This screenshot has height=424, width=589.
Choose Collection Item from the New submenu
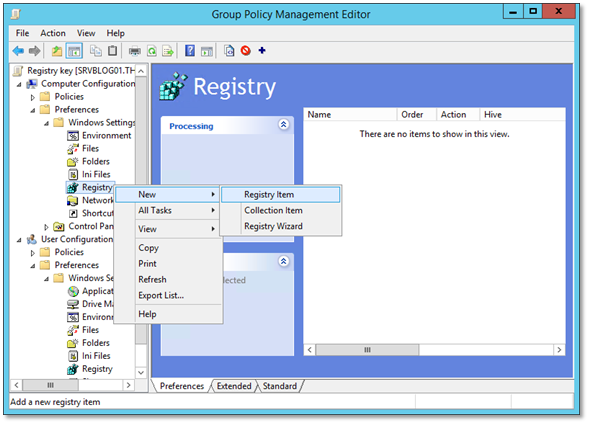coord(281,211)
